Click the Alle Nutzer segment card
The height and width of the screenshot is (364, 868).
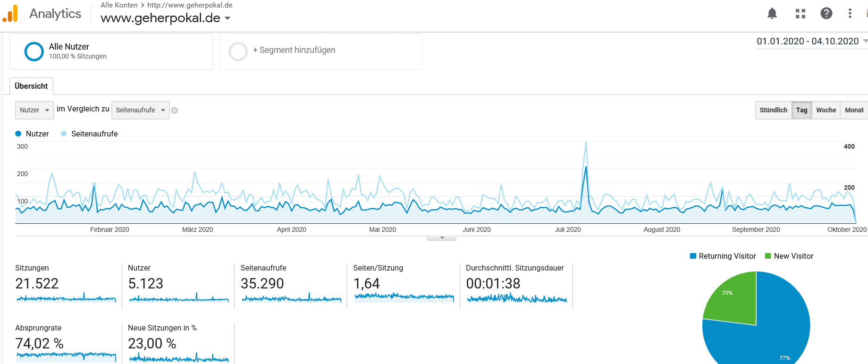(x=111, y=51)
